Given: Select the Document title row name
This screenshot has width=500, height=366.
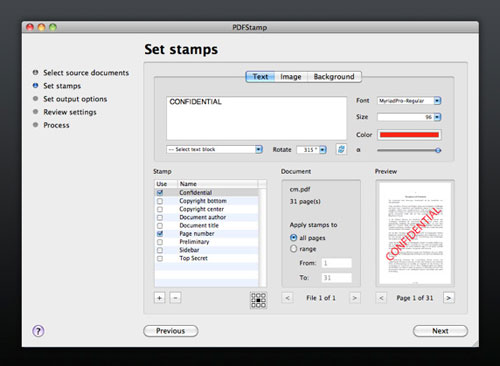Looking at the screenshot, I should coord(199,226).
